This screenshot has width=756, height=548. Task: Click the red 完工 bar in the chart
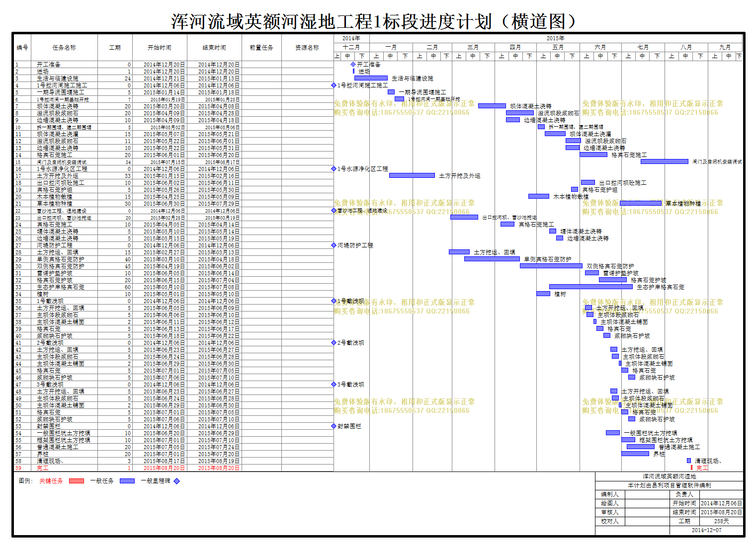coord(691,468)
